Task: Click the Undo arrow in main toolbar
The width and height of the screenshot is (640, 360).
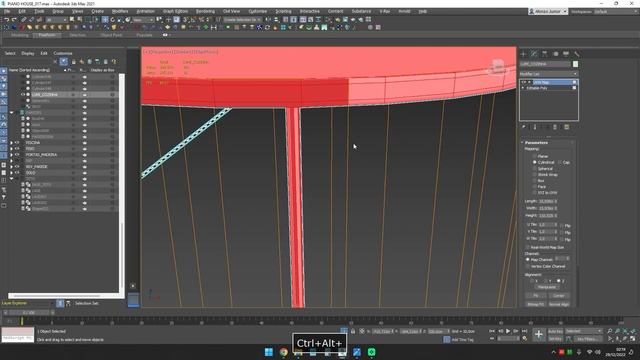Action: click(x=7, y=20)
